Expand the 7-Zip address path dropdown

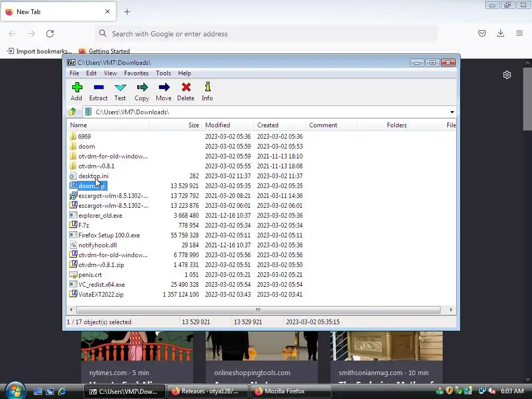pos(452,112)
